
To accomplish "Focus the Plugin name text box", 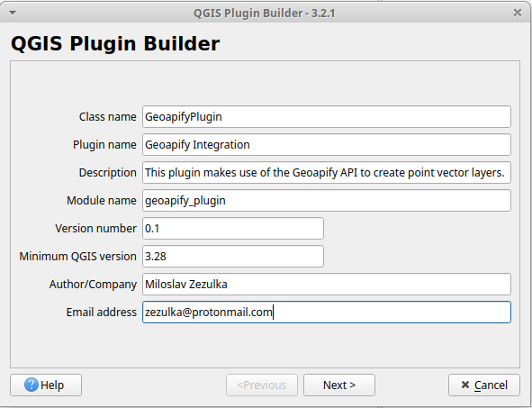I will pyautogui.click(x=327, y=145).
